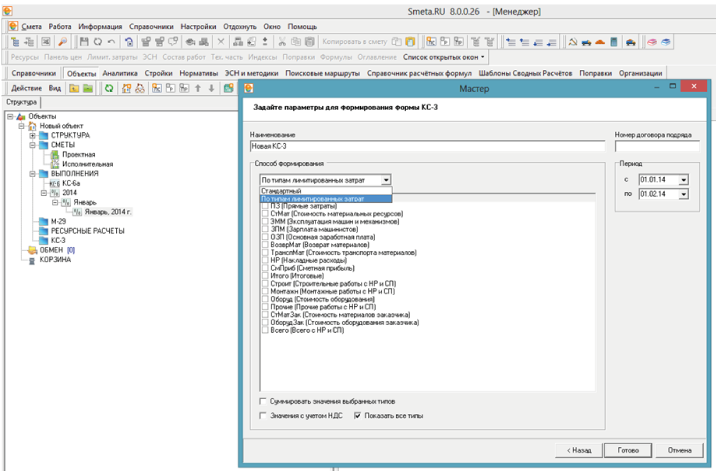Click the green refresh icon in objects toolbar

pos(110,88)
